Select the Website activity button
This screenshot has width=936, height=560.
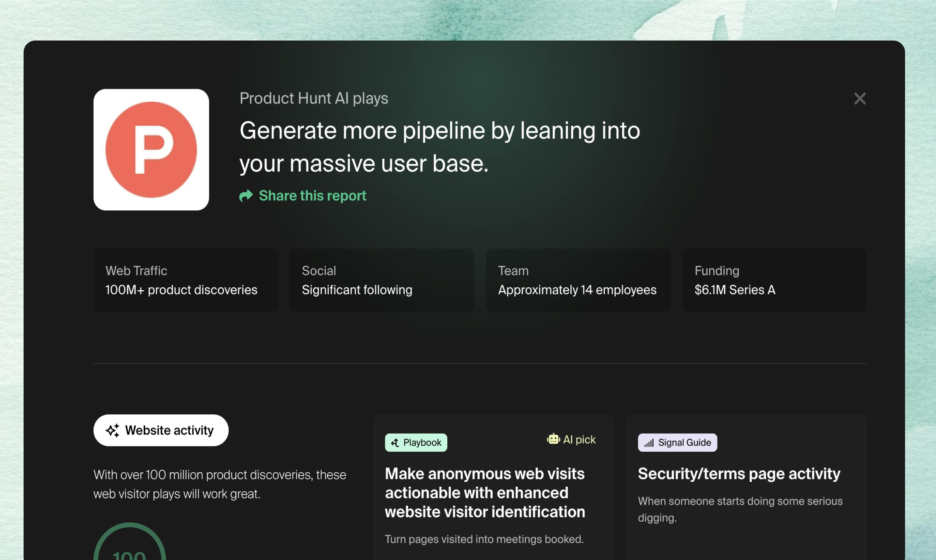[x=161, y=430]
